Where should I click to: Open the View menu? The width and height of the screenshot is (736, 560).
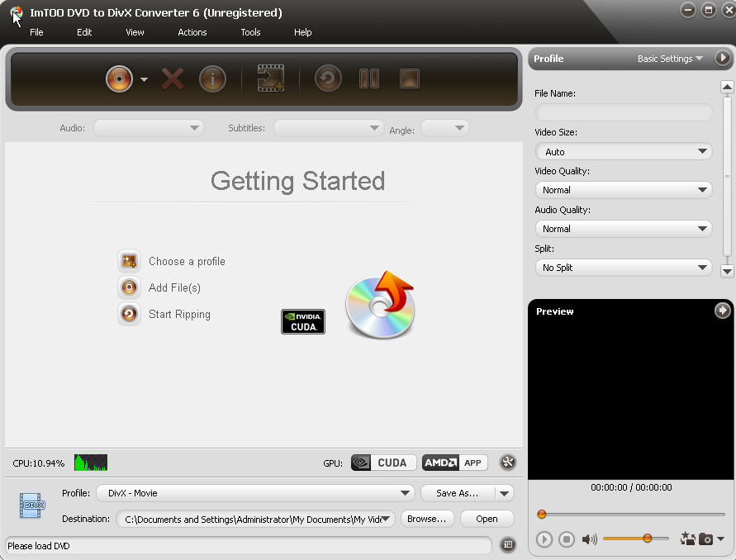click(x=135, y=32)
